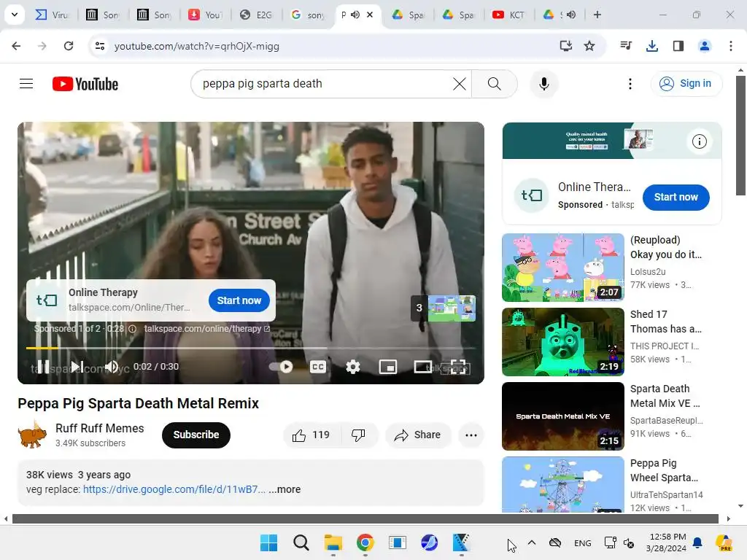Screen dimensions: 747x560
Task: Open Sparta Death Metal Mix VE thumbnail
Action: click(562, 416)
